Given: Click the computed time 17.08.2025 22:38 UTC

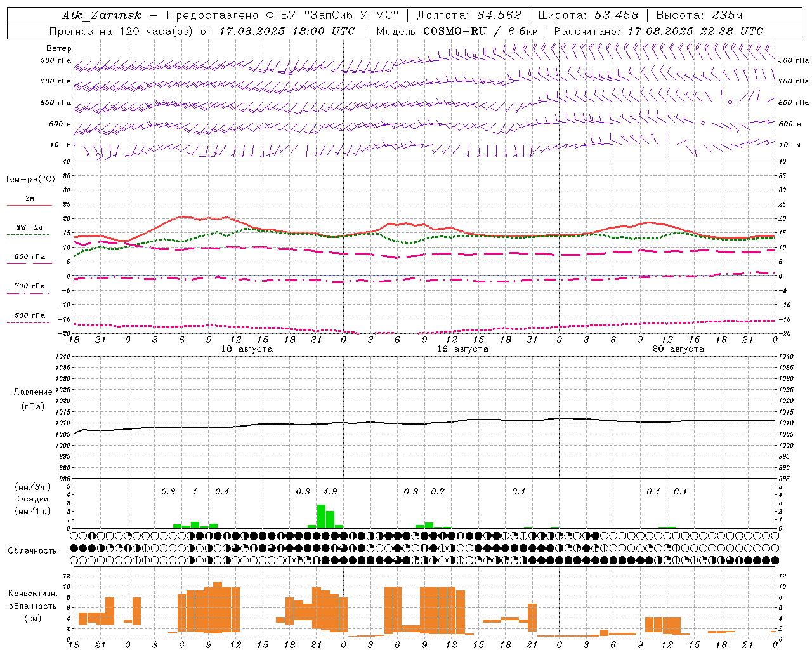Looking at the screenshot, I should pyautogui.click(x=695, y=30).
